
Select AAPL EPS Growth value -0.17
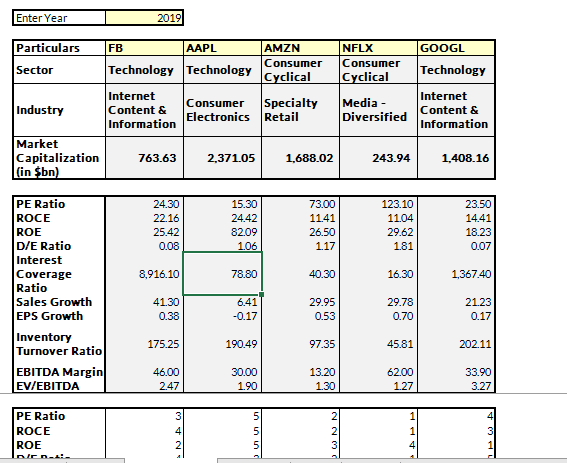pyautogui.click(x=222, y=316)
